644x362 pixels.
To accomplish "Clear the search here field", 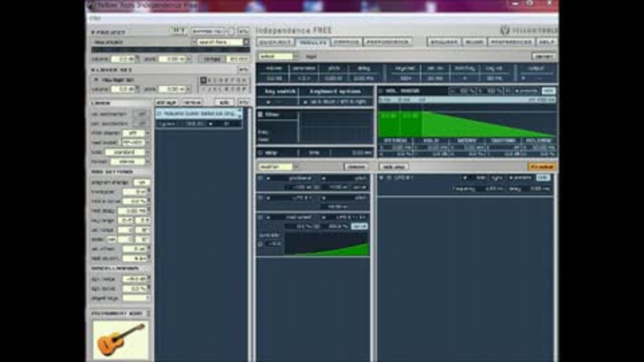I will click(x=246, y=42).
